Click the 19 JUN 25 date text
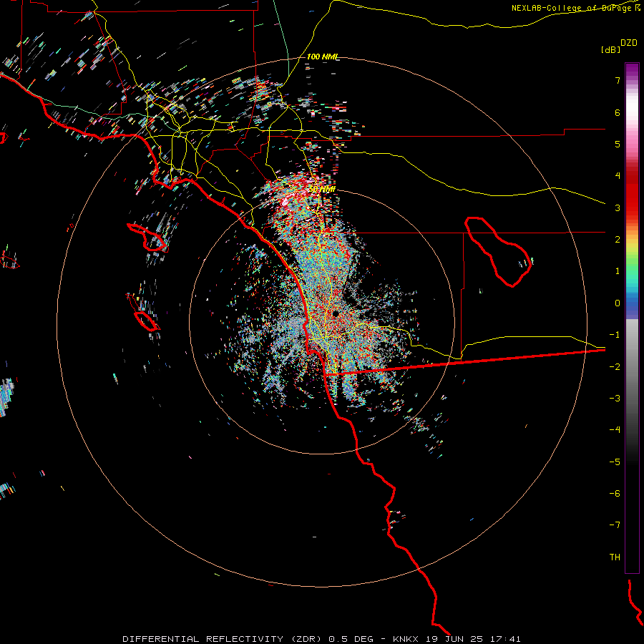 coord(454,639)
